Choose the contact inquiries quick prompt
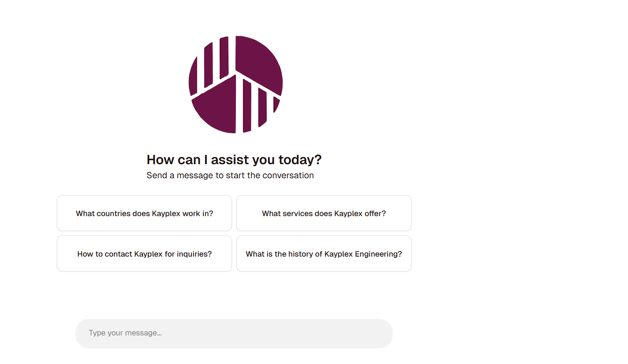The height and width of the screenshot is (364, 628). tap(144, 254)
